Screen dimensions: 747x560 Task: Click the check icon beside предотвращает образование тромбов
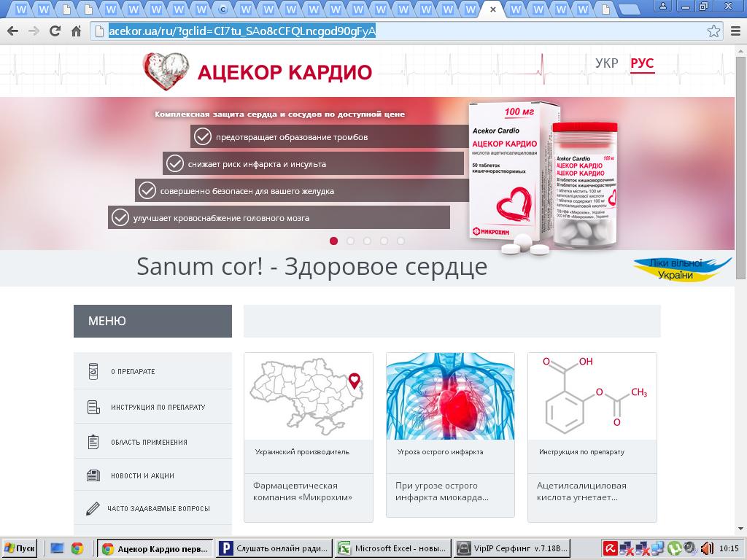pos(203,136)
